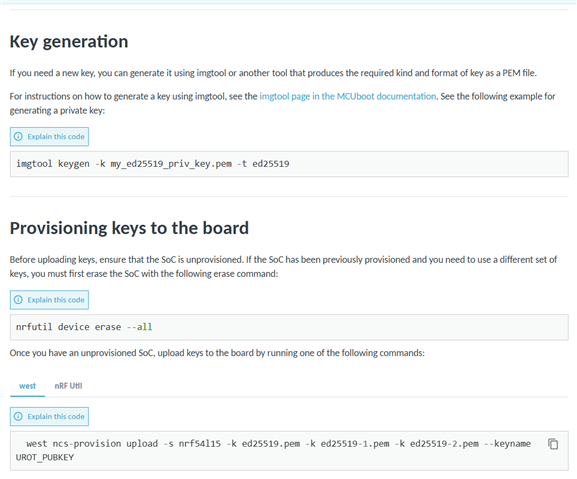Click the west ncs-provision upload code block
Image resolution: width=577 pixels, height=479 pixels.
[x=289, y=451]
